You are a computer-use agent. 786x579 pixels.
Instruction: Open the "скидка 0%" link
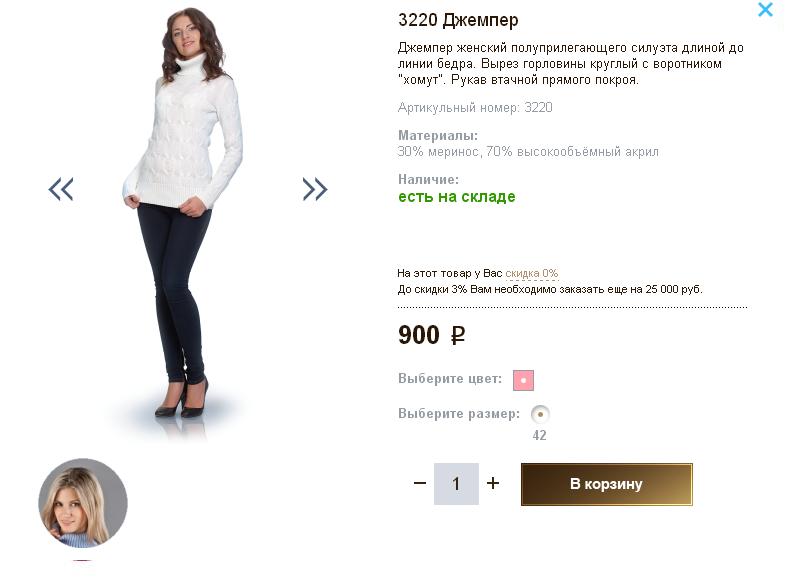point(531,273)
